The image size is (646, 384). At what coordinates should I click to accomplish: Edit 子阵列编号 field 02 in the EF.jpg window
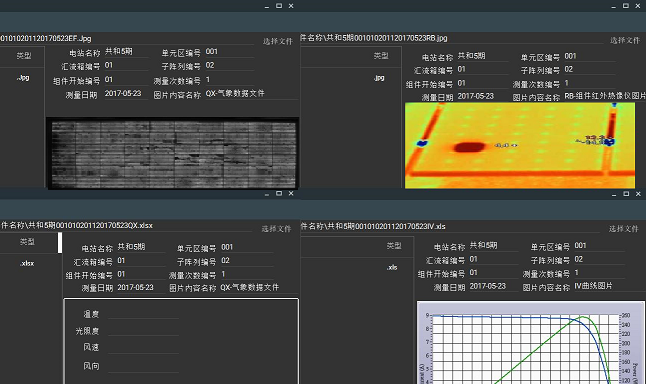[x=229, y=66]
